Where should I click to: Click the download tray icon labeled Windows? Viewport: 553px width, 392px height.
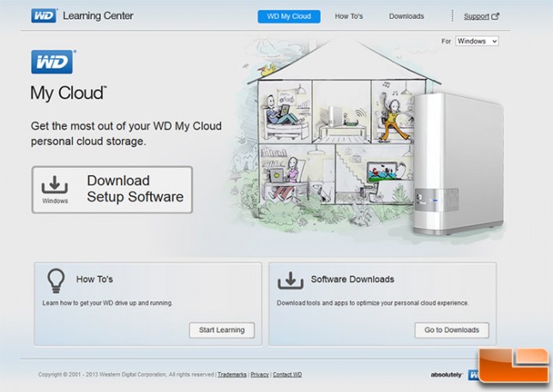(x=55, y=185)
